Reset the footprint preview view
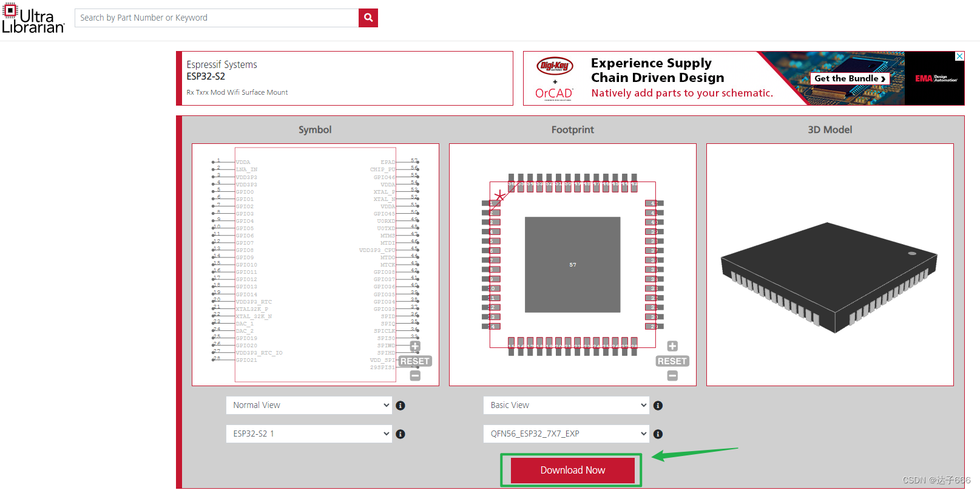980x490 pixels. (672, 361)
